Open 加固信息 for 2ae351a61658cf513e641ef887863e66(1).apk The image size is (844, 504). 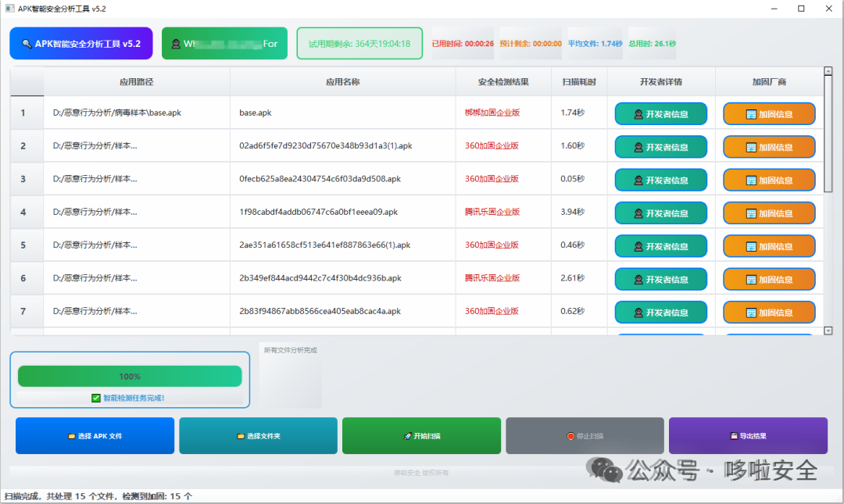coord(769,246)
